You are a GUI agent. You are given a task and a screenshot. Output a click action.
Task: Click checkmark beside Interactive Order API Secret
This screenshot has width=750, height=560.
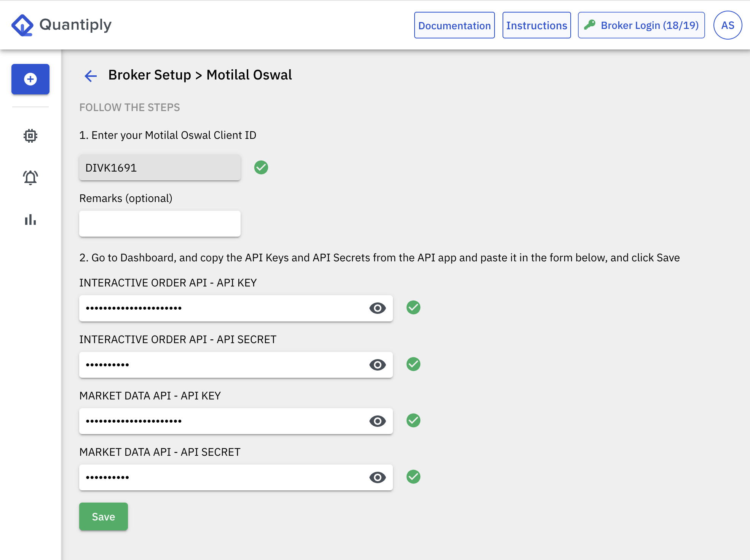[x=413, y=364]
